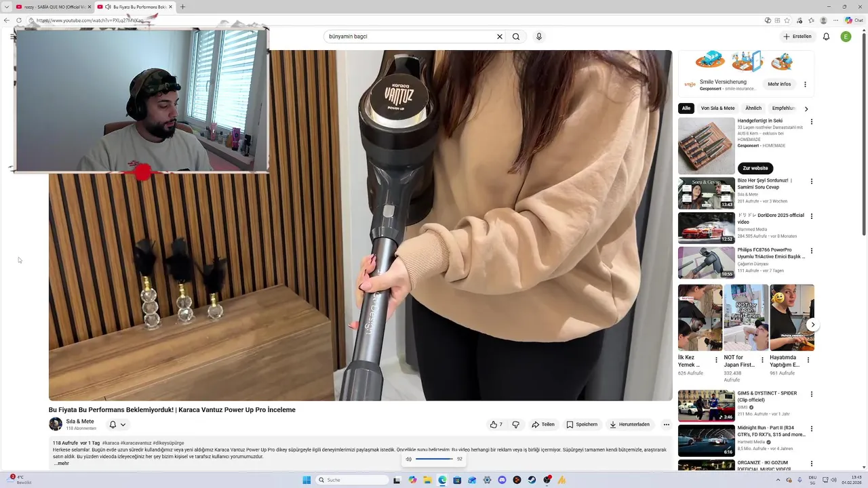868x488 pixels.
Task: Open browser tab list dropdown
Action: 6,7
